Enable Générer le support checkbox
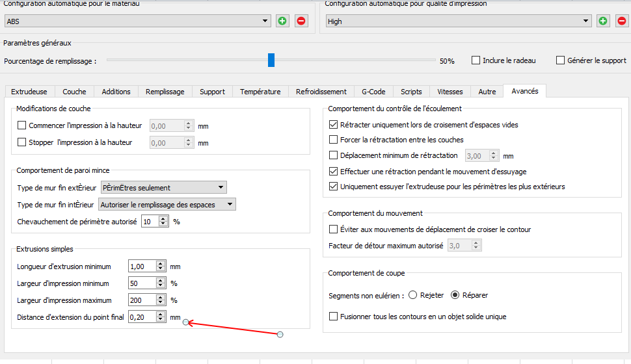The image size is (631, 364). (560, 60)
